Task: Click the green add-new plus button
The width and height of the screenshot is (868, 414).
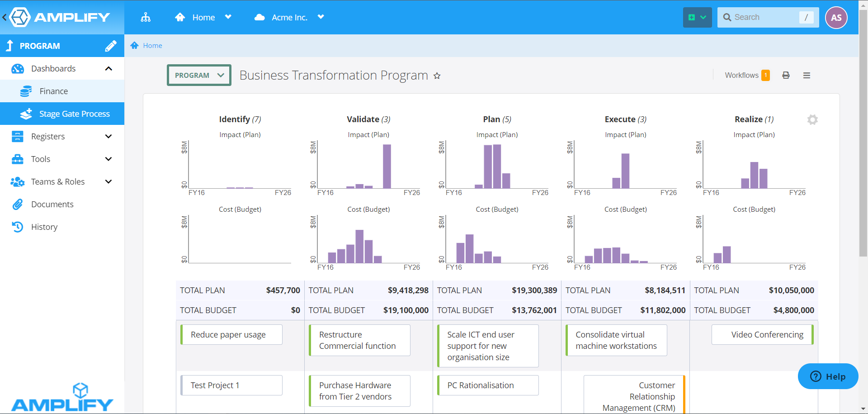Action: point(697,18)
